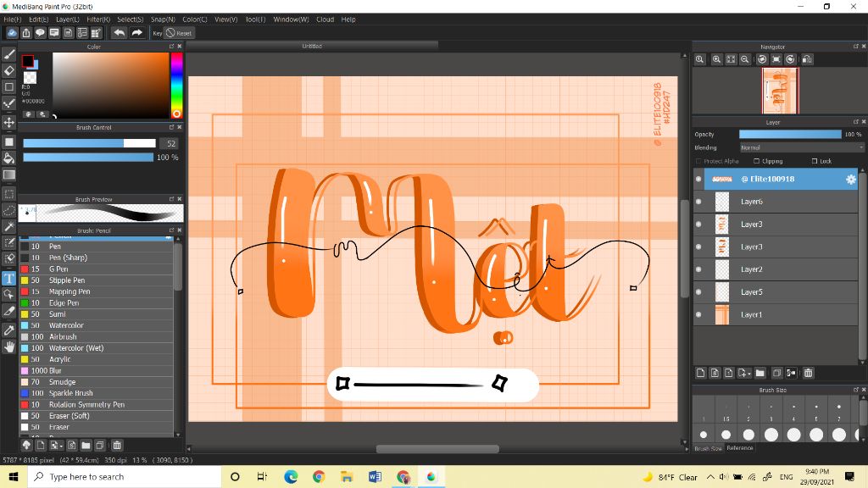The width and height of the screenshot is (868, 488).
Task: Open the Snap menu
Action: click(x=163, y=19)
